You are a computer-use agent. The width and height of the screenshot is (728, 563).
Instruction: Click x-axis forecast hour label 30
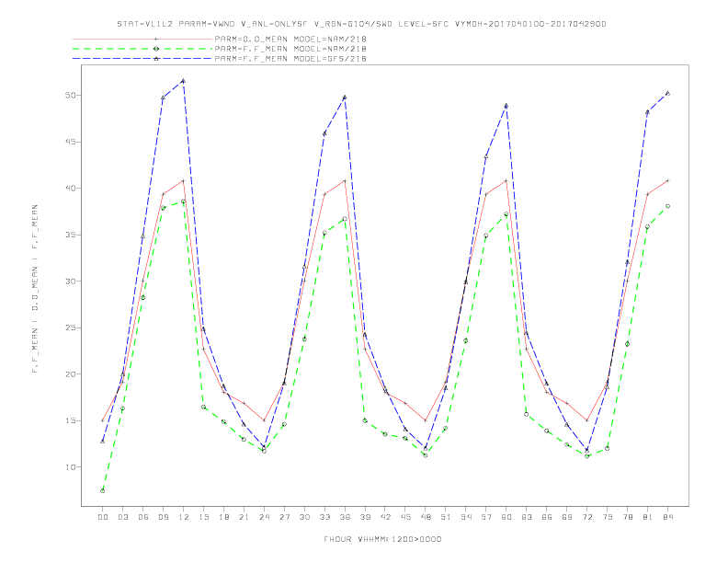304,517
